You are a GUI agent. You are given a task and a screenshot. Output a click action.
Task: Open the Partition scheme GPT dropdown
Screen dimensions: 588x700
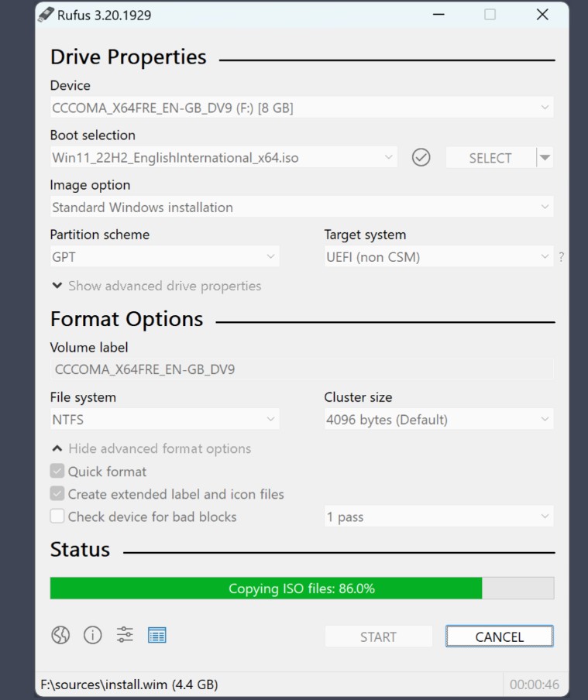164,257
